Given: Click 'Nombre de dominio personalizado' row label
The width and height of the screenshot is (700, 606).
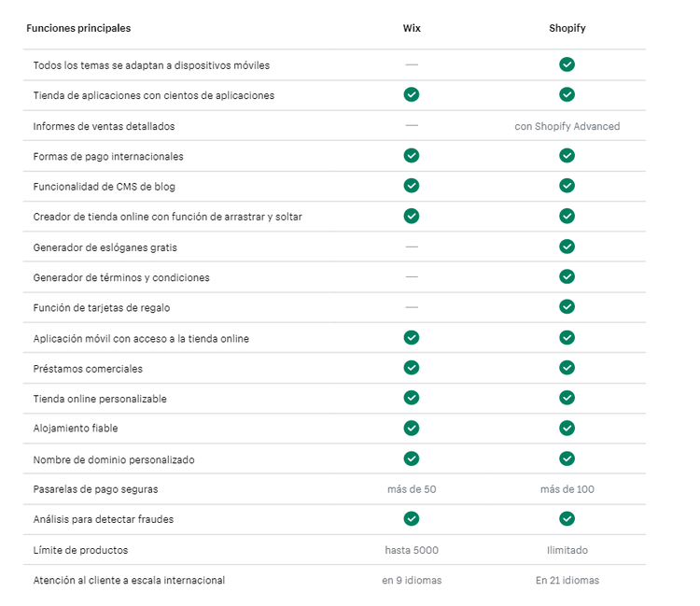Looking at the screenshot, I should tap(114, 460).
